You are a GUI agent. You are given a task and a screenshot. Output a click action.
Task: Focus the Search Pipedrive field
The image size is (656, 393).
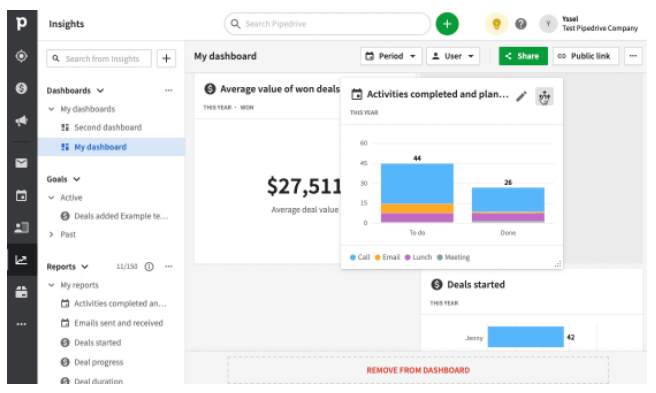point(327,24)
